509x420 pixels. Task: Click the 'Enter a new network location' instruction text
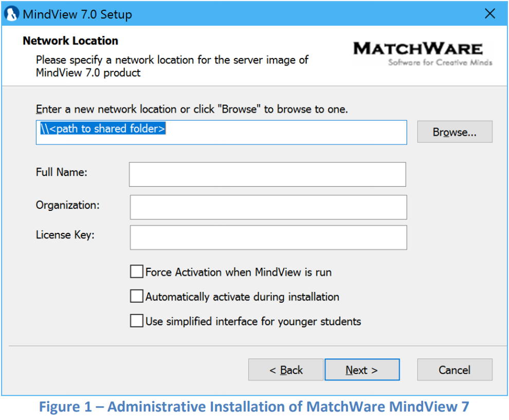(192, 109)
